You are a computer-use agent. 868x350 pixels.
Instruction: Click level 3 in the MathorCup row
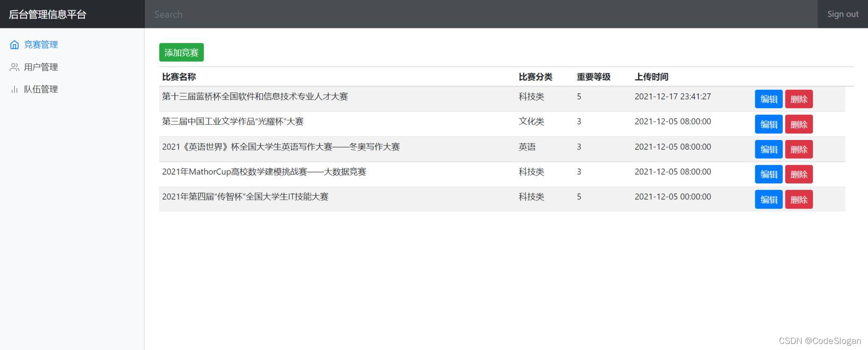tap(579, 172)
